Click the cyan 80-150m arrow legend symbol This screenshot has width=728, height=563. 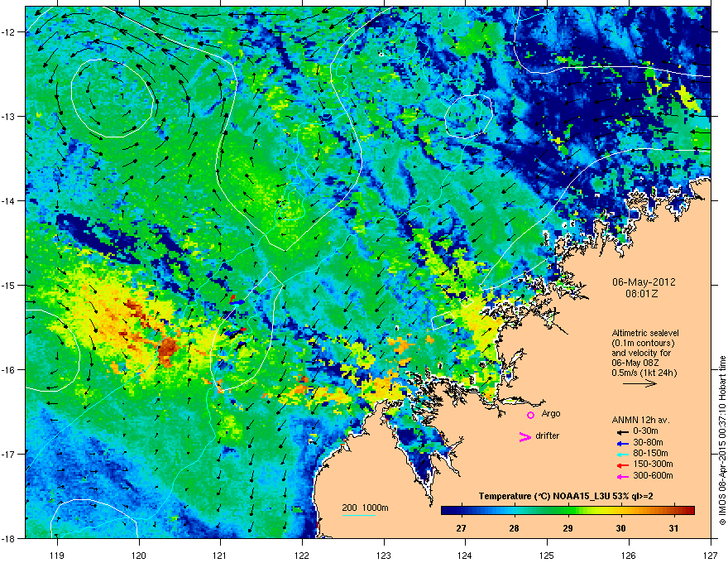click(623, 454)
